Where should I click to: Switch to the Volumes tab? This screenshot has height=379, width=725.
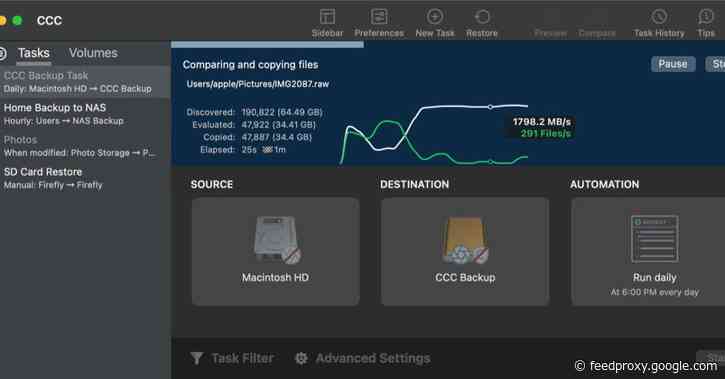coord(93,53)
